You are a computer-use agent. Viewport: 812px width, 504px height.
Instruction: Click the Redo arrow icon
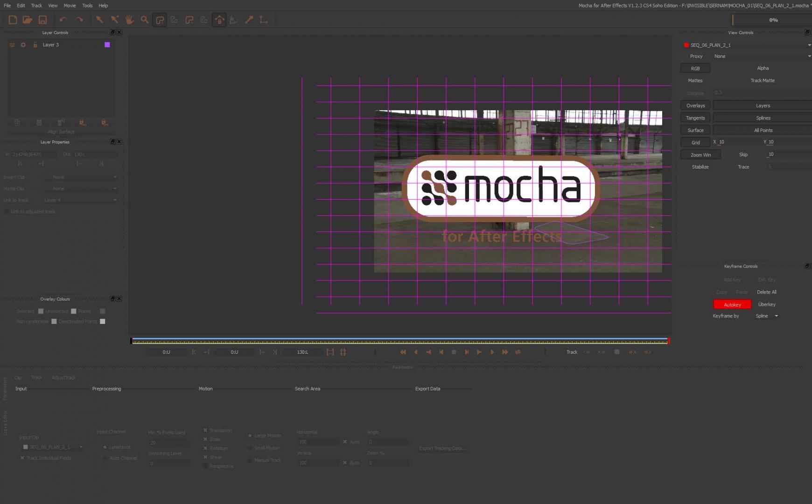(79, 20)
